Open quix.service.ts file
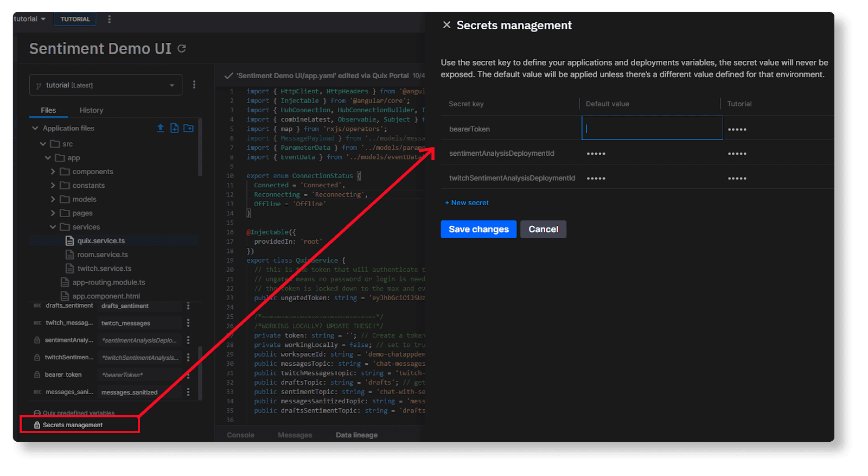The image size is (868, 476). pos(101,240)
